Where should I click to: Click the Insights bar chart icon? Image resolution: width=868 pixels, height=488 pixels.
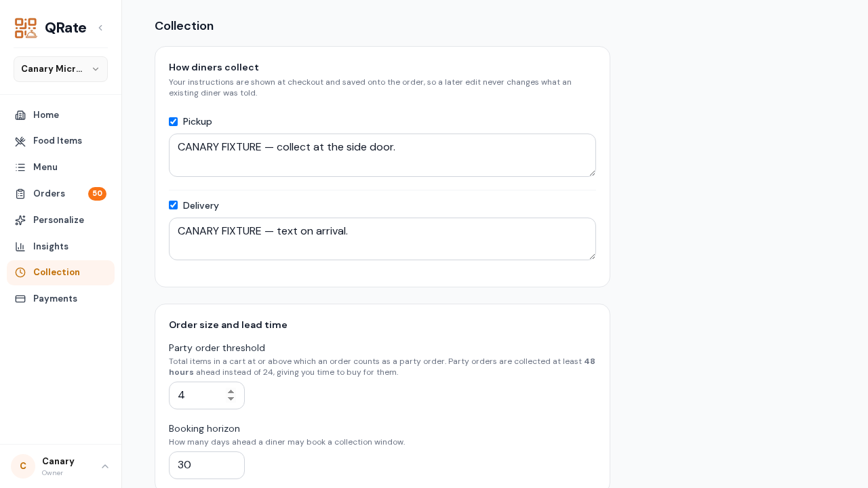(x=20, y=247)
